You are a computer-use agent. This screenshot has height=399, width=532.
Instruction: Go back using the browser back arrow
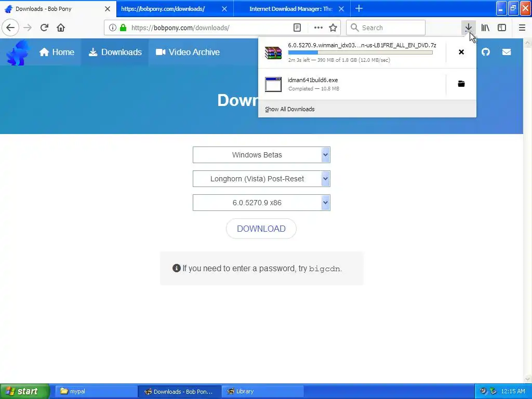tap(10, 28)
